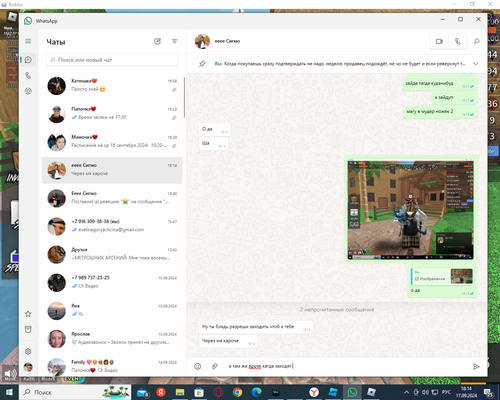Focus the Поиск или новый чат search field
Viewport: 500px width, 400px height.
tap(112, 60)
